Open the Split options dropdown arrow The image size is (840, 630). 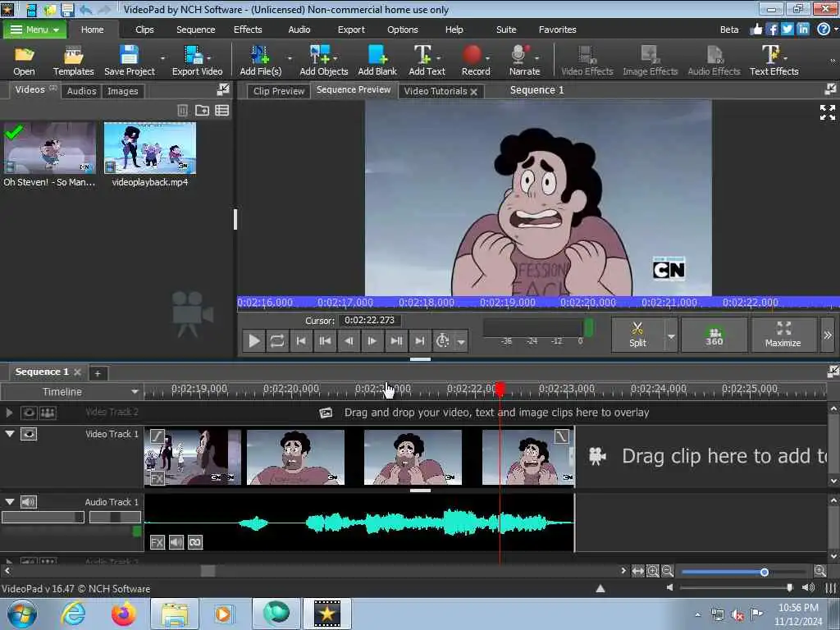tap(671, 336)
